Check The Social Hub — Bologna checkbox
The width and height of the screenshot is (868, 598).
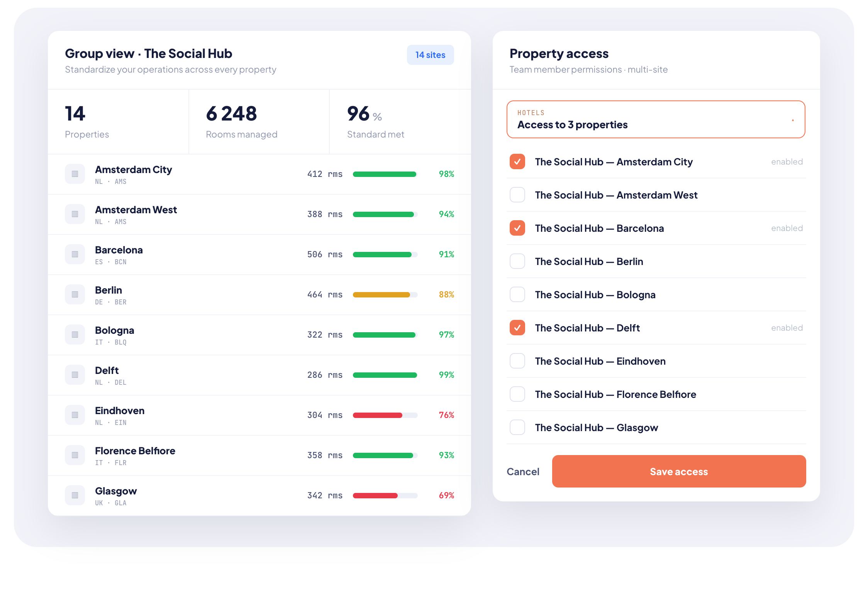click(x=517, y=294)
